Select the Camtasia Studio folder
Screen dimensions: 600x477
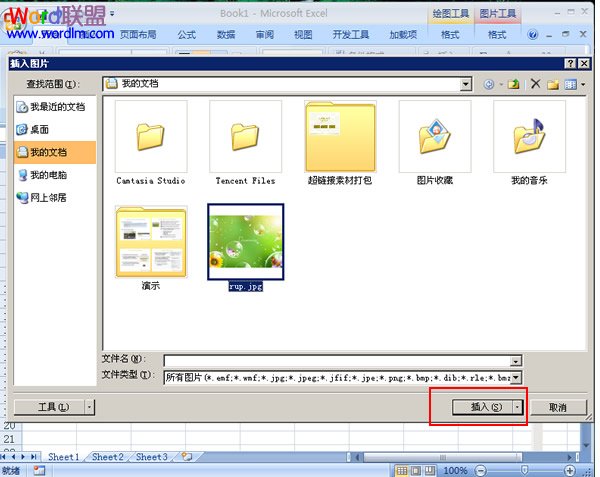[x=151, y=143]
